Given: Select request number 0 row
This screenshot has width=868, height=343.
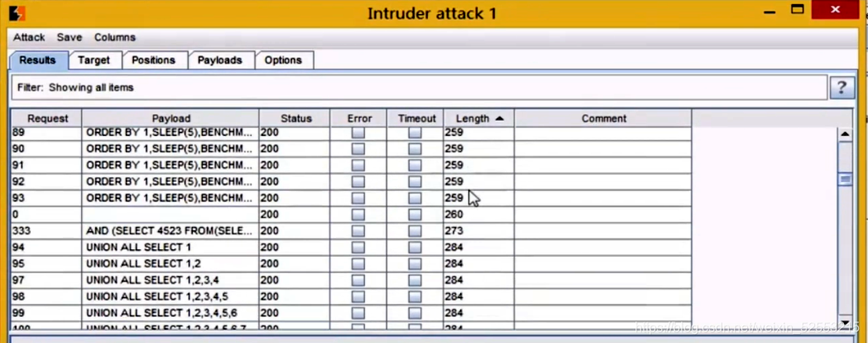Looking at the screenshot, I should click(351, 215).
